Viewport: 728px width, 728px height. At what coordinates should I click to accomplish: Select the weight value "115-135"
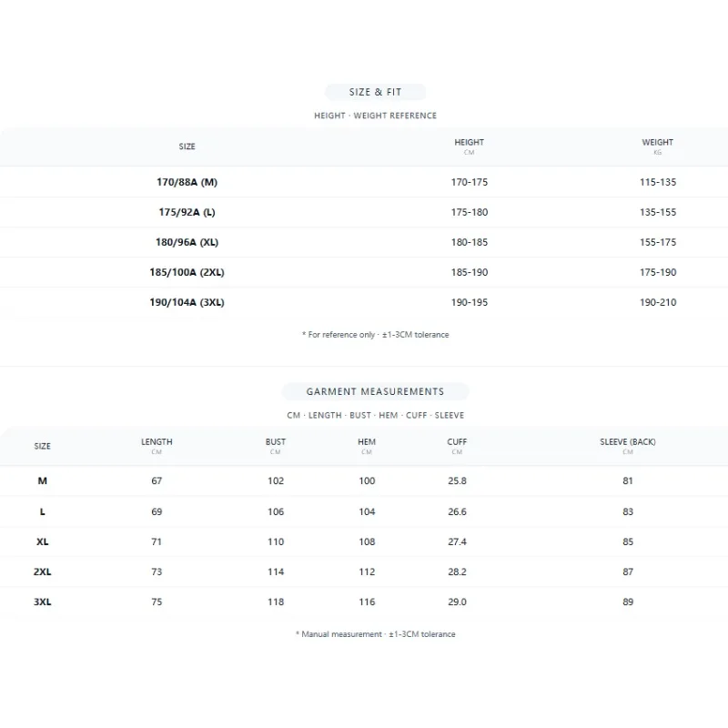tap(658, 182)
